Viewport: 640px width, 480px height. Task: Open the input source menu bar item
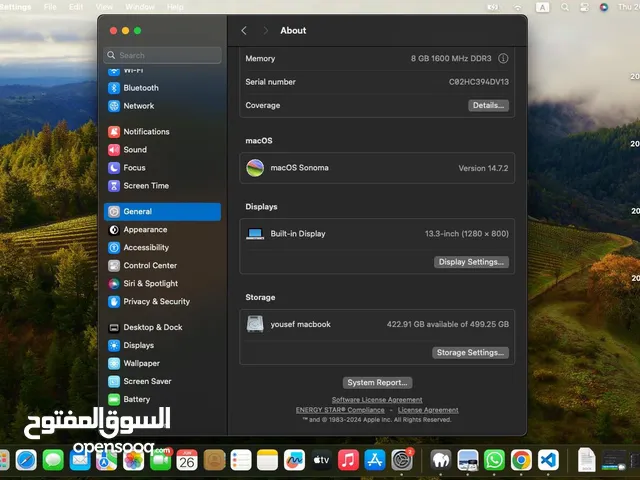[542, 7]
